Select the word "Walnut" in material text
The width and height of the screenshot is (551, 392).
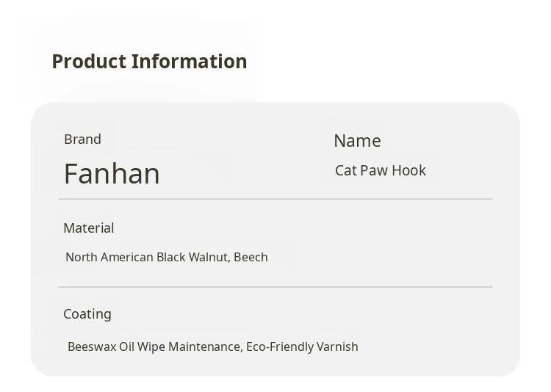coord(209,258)
